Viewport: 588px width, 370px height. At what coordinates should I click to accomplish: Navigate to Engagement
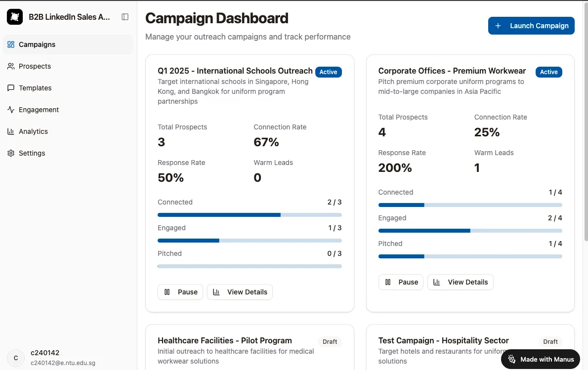68,110
